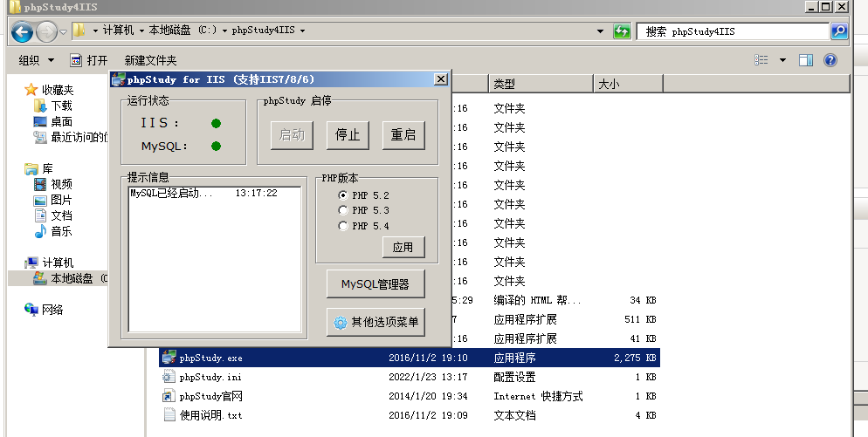This screenshot has width=868, height=437.
Task: Click the 使用说明.txt file name
Action: (x=211, y=415)
